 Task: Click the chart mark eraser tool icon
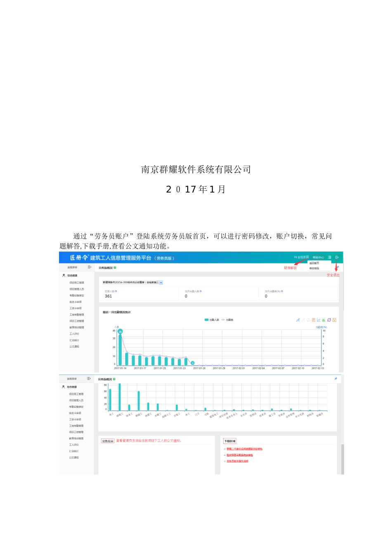(303, 320)
